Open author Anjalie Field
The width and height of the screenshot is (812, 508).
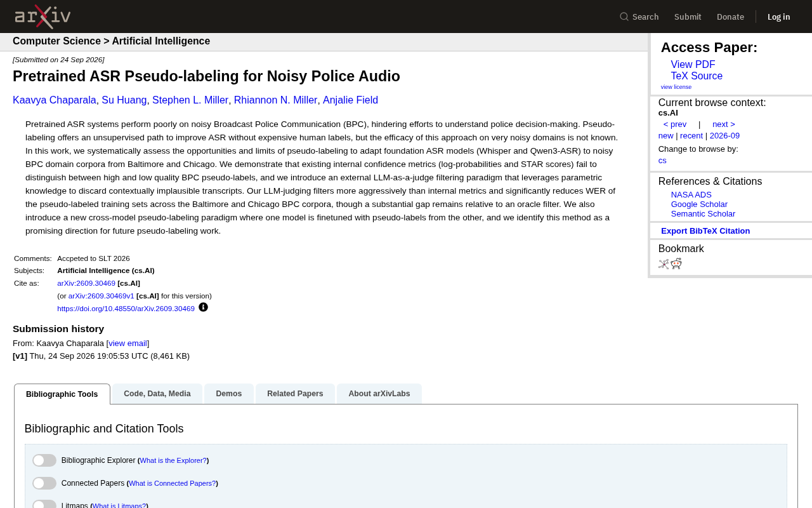point(350,100)
